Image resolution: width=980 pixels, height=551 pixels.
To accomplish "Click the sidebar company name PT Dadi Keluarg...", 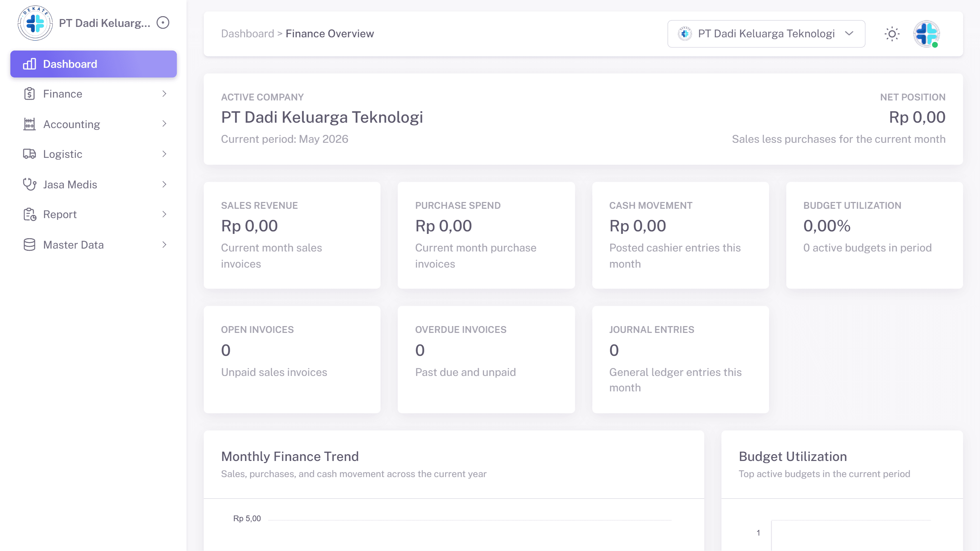I will coord(105,23).
